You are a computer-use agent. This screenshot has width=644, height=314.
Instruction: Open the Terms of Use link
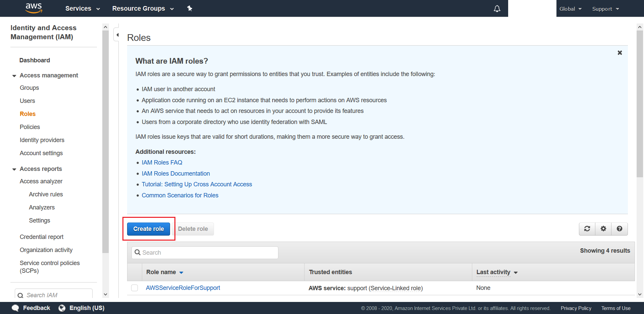[616, 308]
